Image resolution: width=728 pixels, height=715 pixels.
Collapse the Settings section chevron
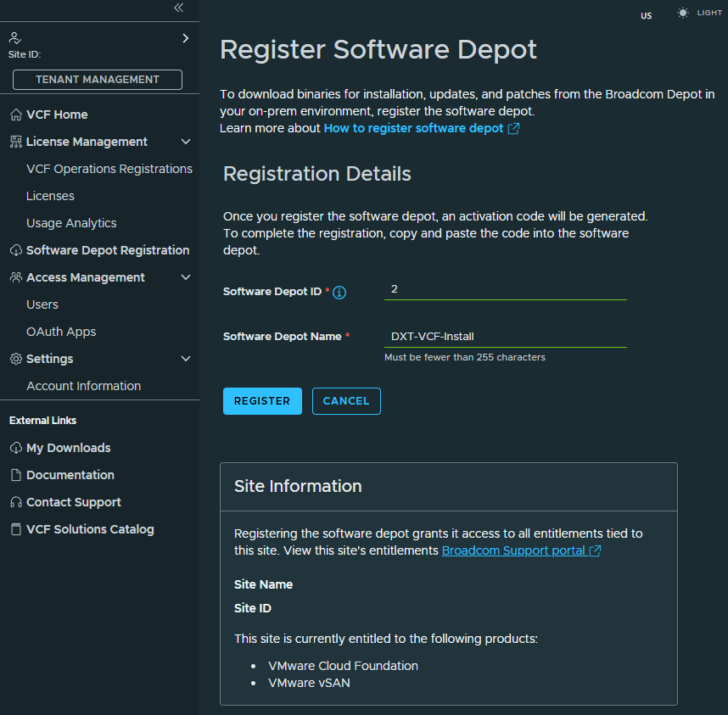click(186, 359)
